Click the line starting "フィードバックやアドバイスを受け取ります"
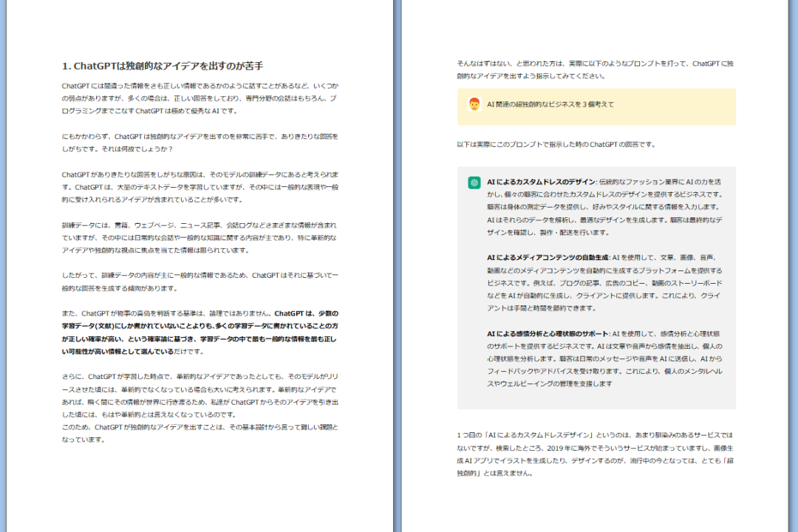 click(x=604, y=372)
